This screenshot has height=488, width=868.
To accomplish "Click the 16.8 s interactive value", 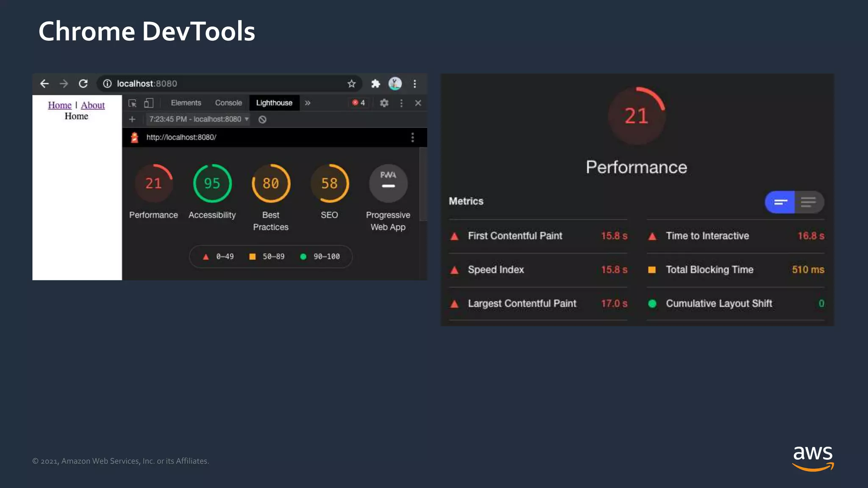I will 811,236.
